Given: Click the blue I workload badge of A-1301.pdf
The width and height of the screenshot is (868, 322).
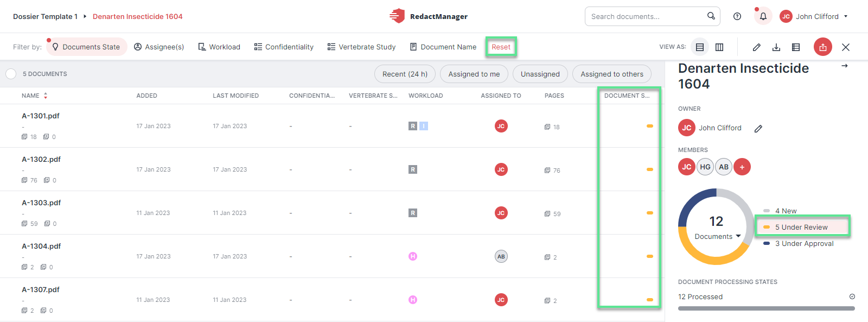Looking at the screenshot, I should tap(424, 126).
